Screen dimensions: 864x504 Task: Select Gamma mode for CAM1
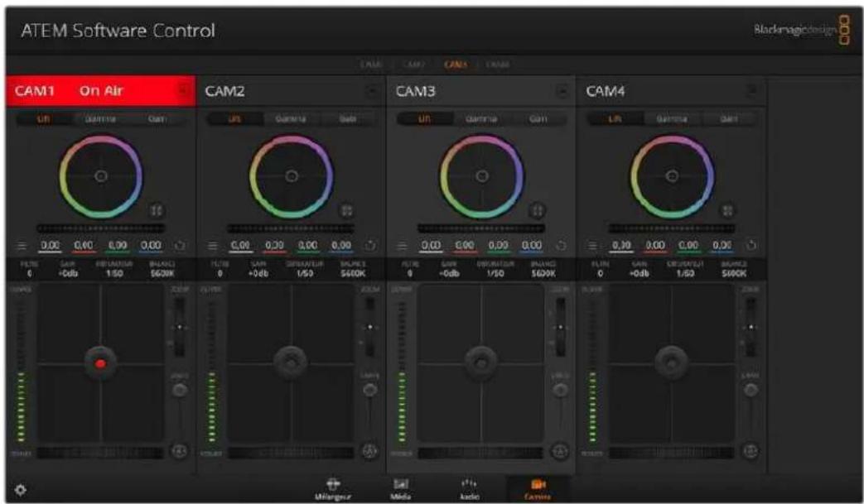click(100, 119)
